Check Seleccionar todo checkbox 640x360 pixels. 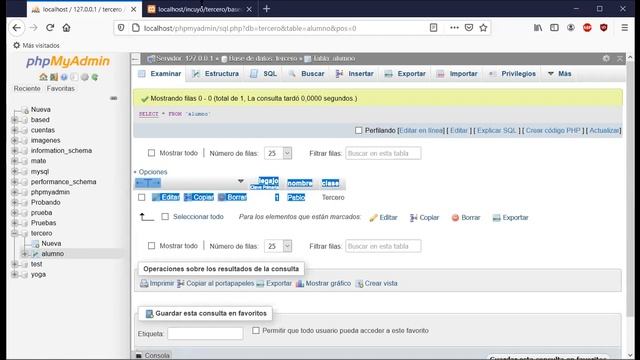tap(165, 217)
